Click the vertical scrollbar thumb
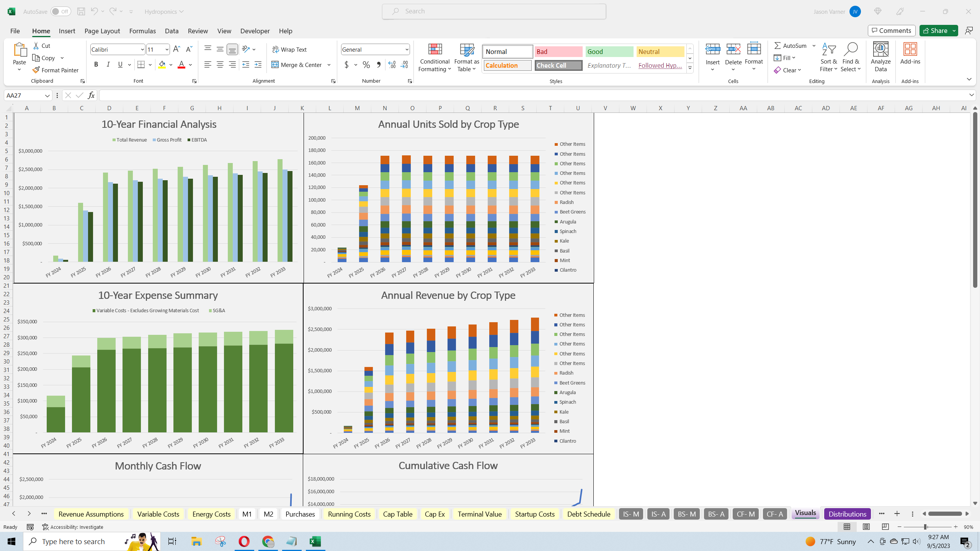 pos(975,199)
